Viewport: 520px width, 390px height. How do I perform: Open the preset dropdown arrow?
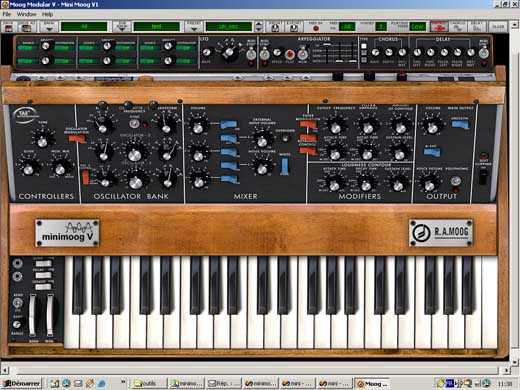point(194,27)
